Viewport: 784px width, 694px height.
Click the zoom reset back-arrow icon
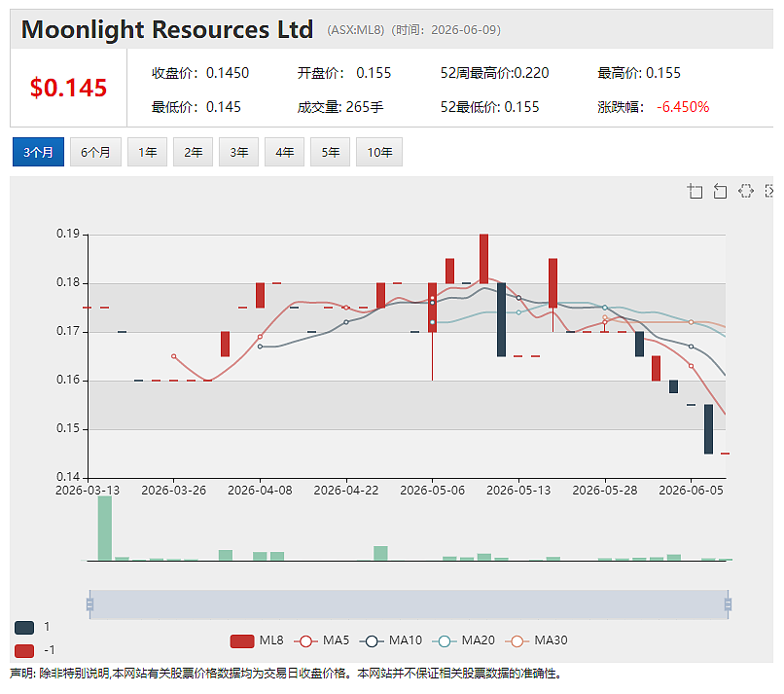(x=720, y=191)
